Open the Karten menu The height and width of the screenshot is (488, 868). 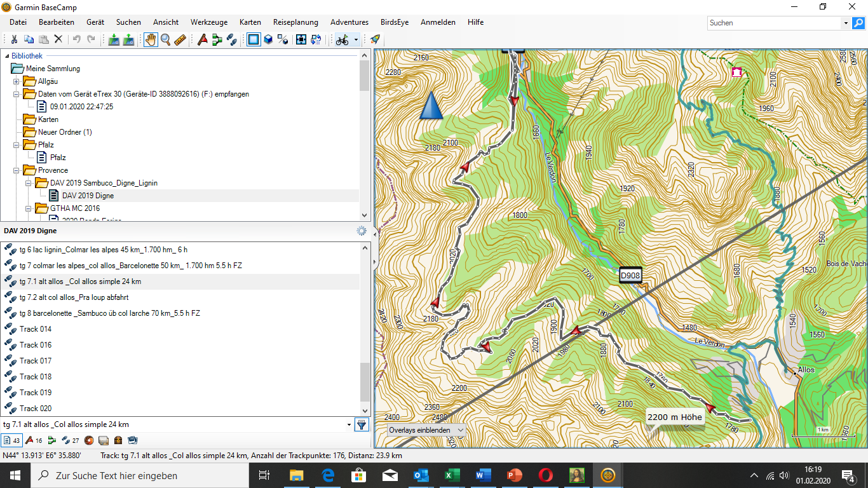(250, 22)
